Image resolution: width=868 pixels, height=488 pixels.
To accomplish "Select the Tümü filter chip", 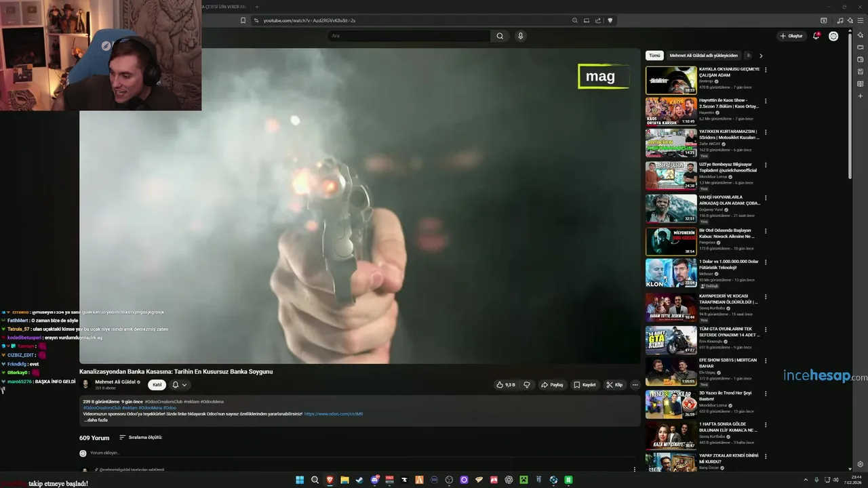I will click(x=654, y=56).
